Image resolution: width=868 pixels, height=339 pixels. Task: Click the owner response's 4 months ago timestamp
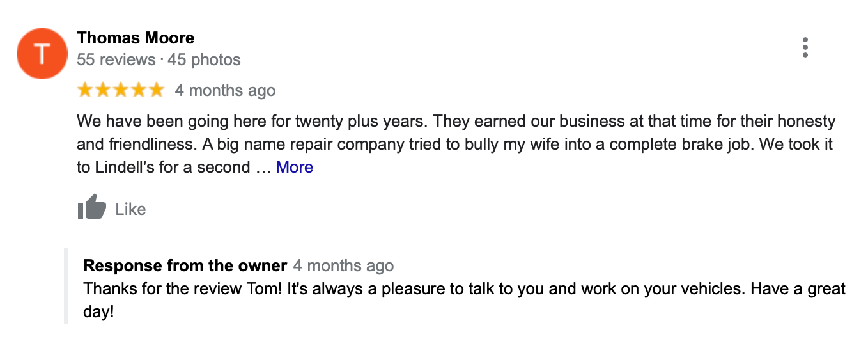point(343,265)
